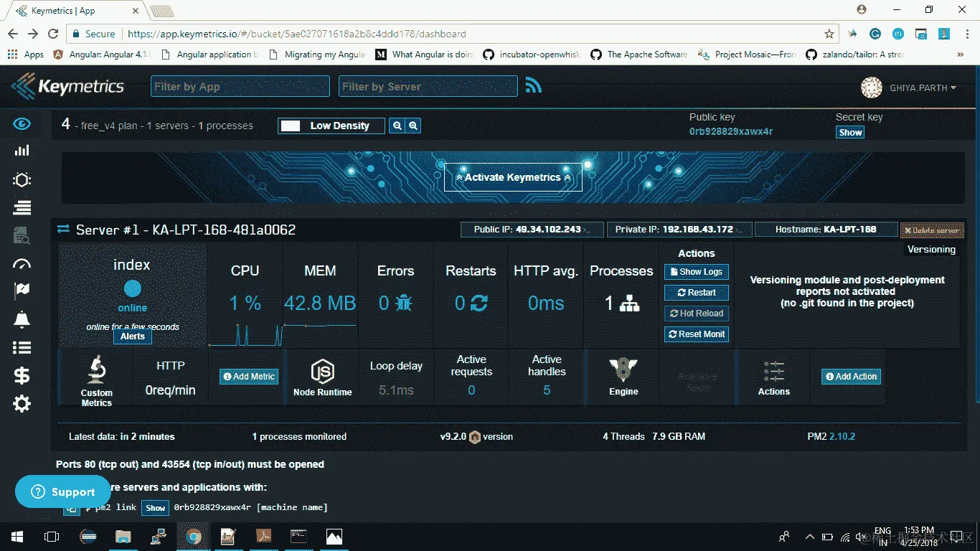Expand the bookmarks overflow chevron
This screenshot has width=980, height=551.
961,55
